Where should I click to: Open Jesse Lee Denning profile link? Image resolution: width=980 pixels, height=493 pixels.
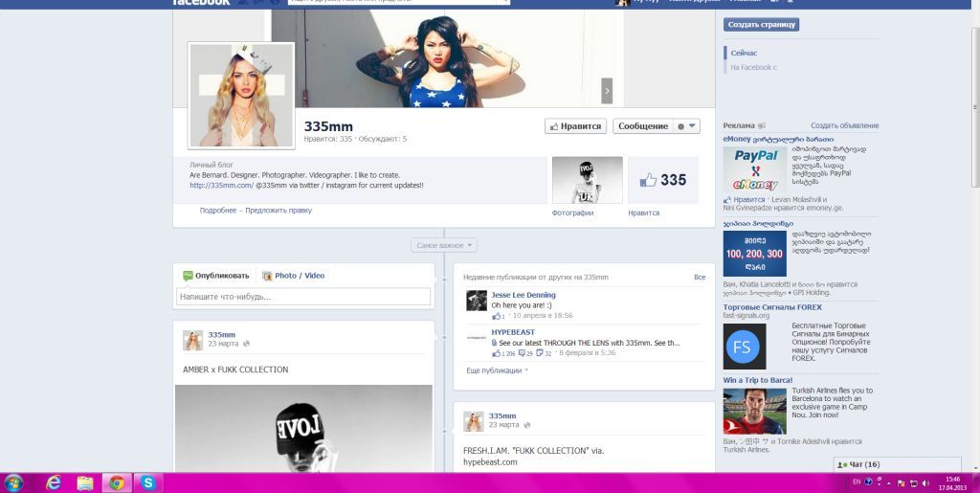tap(523, 295)
